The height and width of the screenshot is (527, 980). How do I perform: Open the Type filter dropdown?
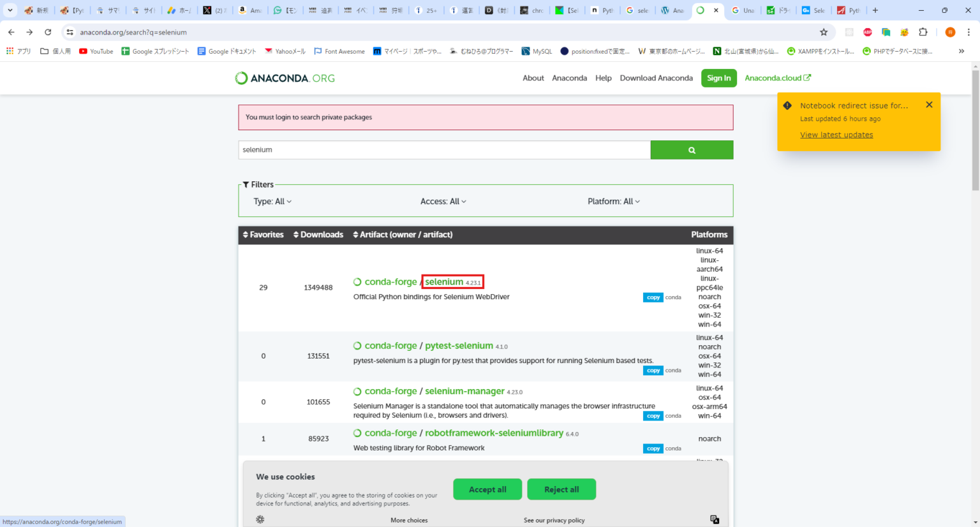tap(272, 201)
